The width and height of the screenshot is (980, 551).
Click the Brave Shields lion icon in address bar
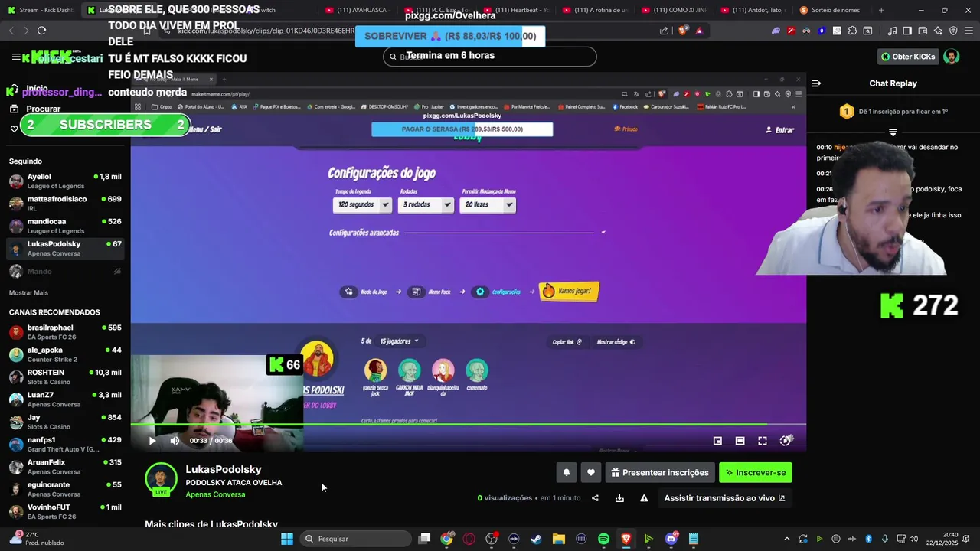coord(683,31)
